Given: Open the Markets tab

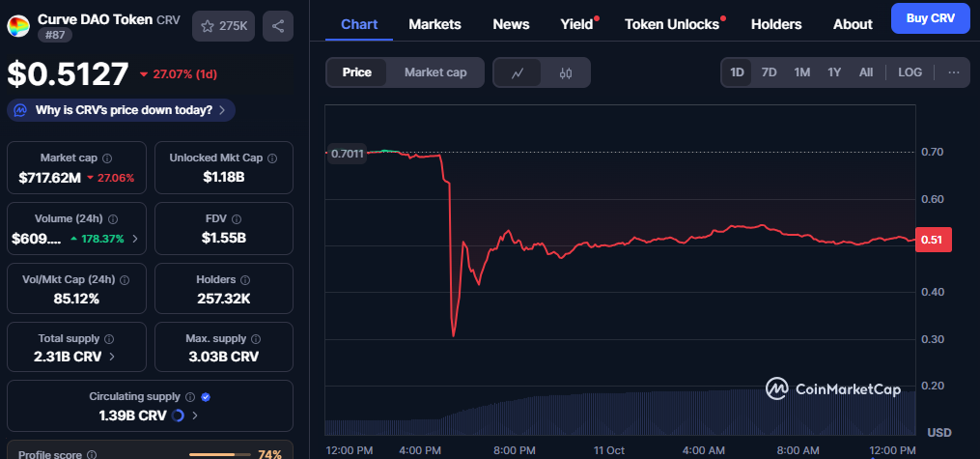Looking at the screenshot, I should point(434,24).
